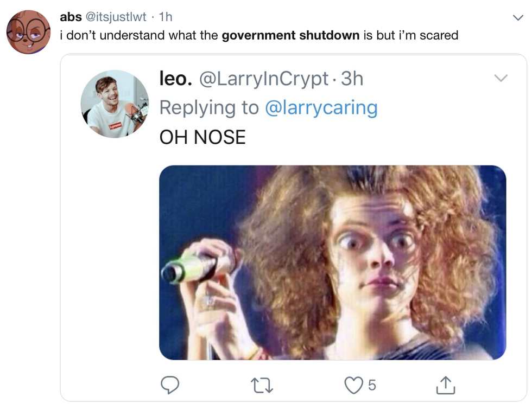The height and width of the screenshot is (410, 532).
Task: Click the reply speech bubble icon
Action: pos(170,385)
